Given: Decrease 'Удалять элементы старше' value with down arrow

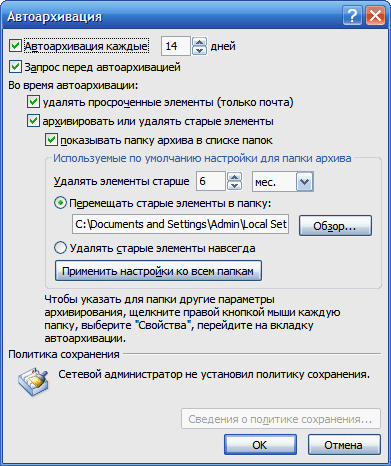Looking at the screenshot, I should click(x=234, y=186).
